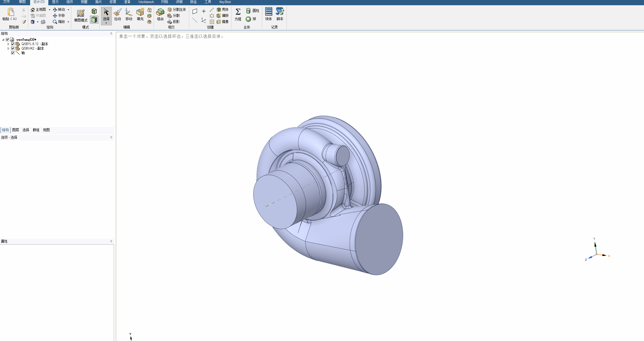Screen dimensions: 644x341
Task: Click the Shell (壳体) tool
Action: [x=223, y=10]
